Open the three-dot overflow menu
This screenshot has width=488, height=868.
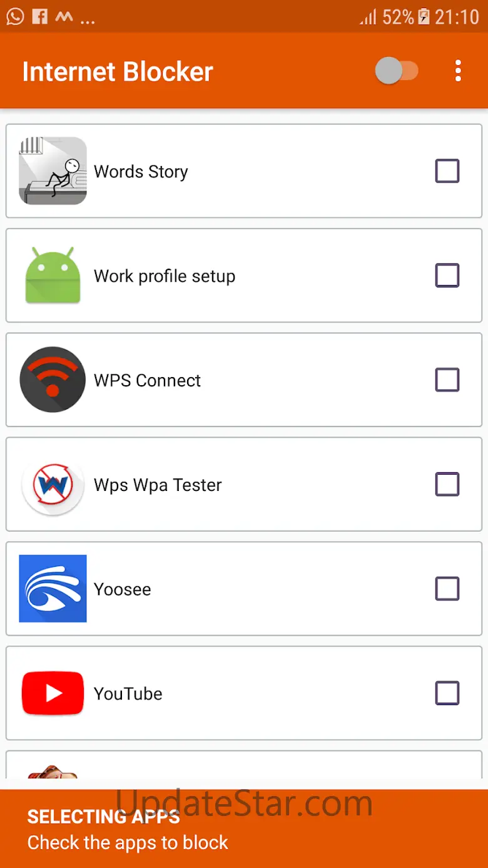pyautogui.click(x=459, y=71)
